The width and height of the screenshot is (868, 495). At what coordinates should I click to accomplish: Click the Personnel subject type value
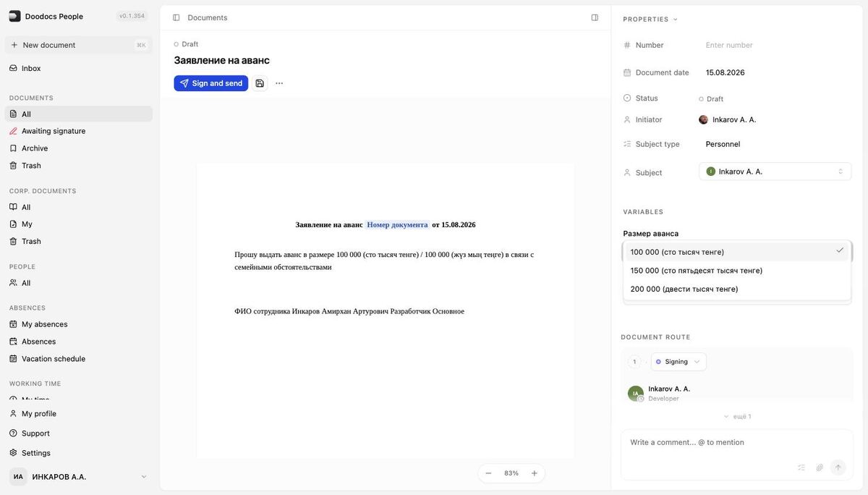click(x=723, y=144)
